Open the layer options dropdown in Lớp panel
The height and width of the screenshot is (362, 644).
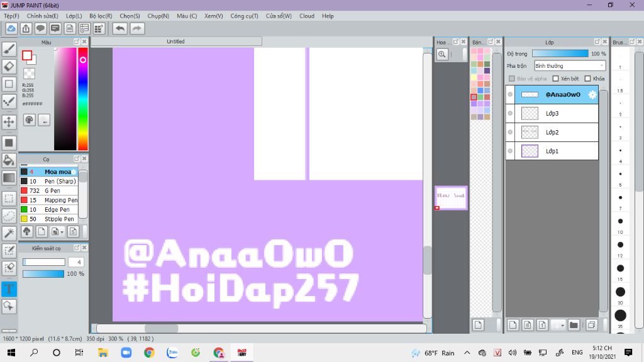[x=562, y=326]
